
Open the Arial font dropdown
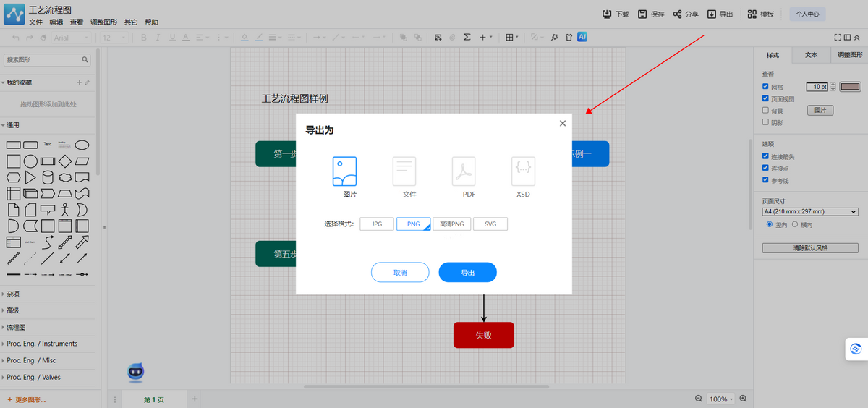72,37
